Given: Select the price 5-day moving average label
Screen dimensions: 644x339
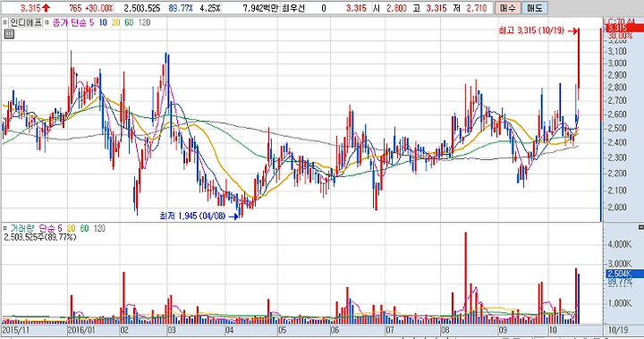Looking at the screenshot, I should (x=91, y=22).
